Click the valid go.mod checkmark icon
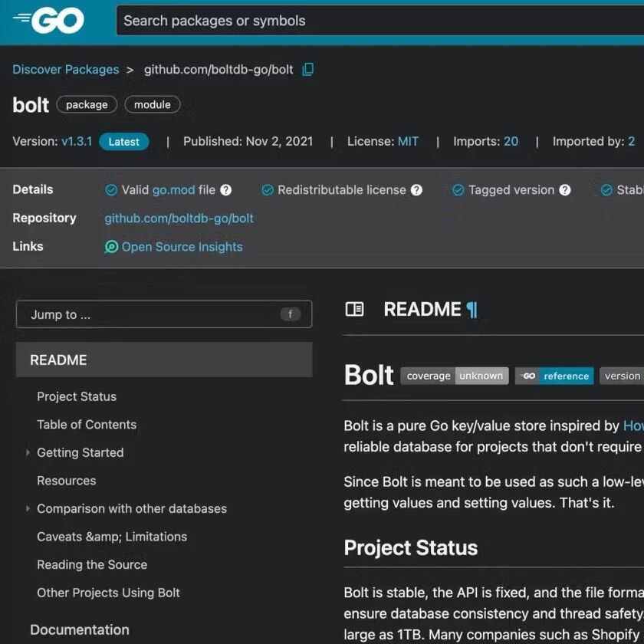This screenshot has width=644, height=644. (x=111, y=190)
